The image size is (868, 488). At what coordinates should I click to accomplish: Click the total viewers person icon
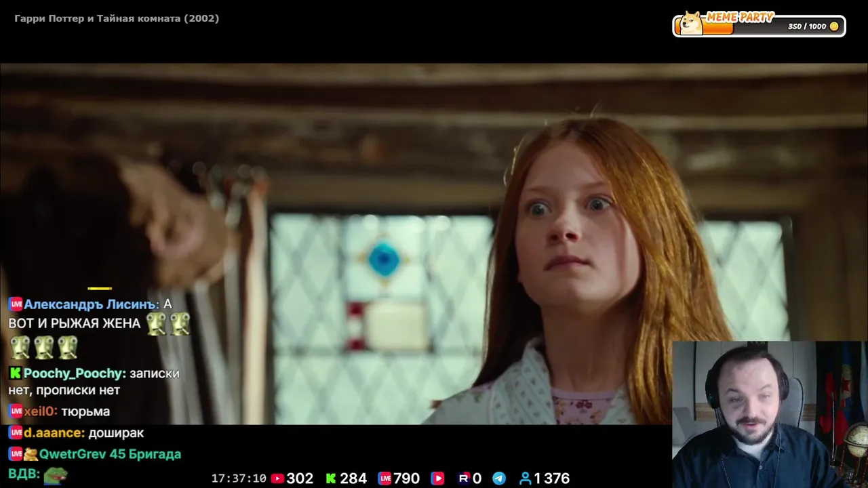[525, 479]
